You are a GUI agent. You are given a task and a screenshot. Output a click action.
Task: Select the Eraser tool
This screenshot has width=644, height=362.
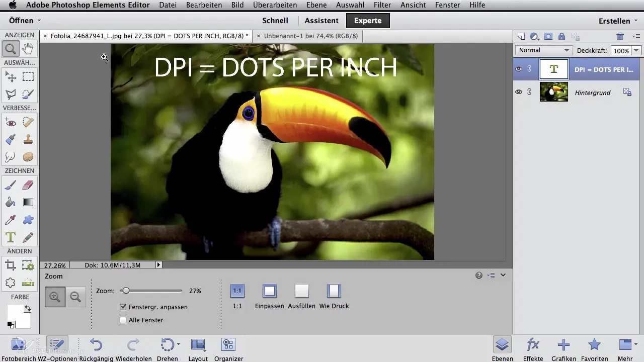(28, 186)
